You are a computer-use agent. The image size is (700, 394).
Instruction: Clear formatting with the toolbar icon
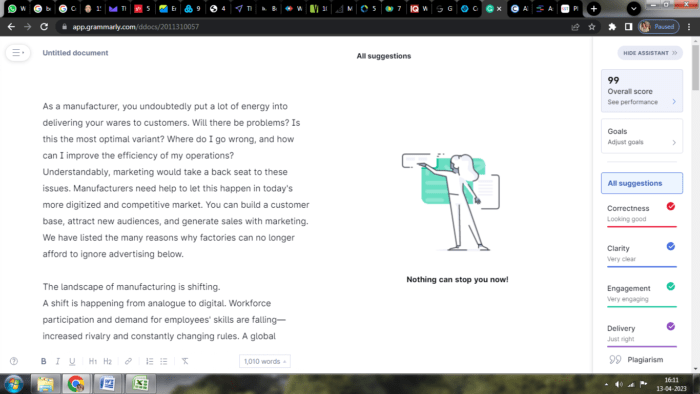tap(185, 361)
